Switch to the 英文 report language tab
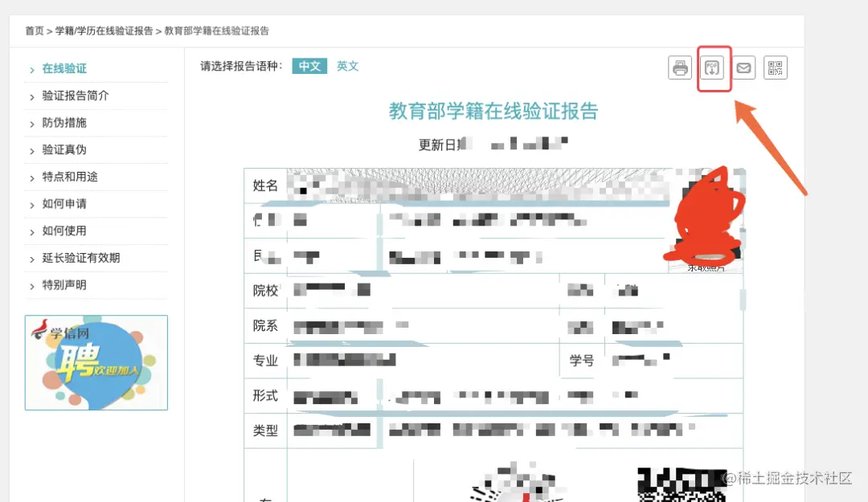The height and width of the screenshot is (502, 868). (347, 67)
